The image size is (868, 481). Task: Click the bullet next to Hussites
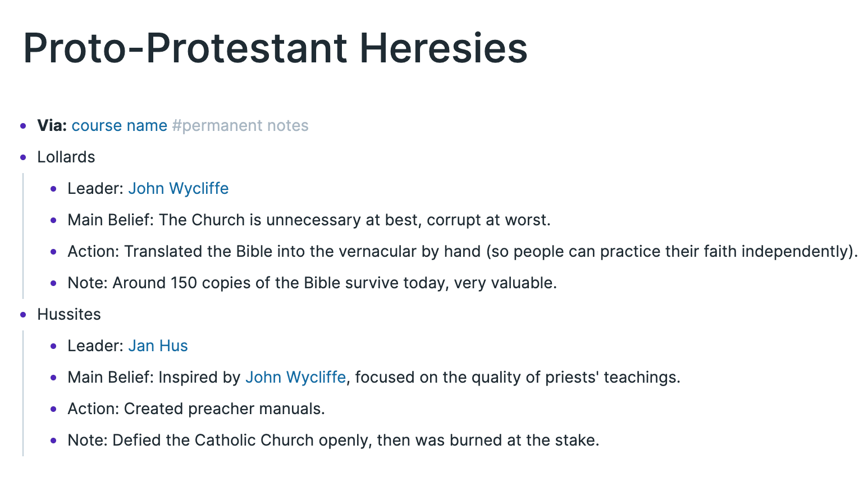23,315
